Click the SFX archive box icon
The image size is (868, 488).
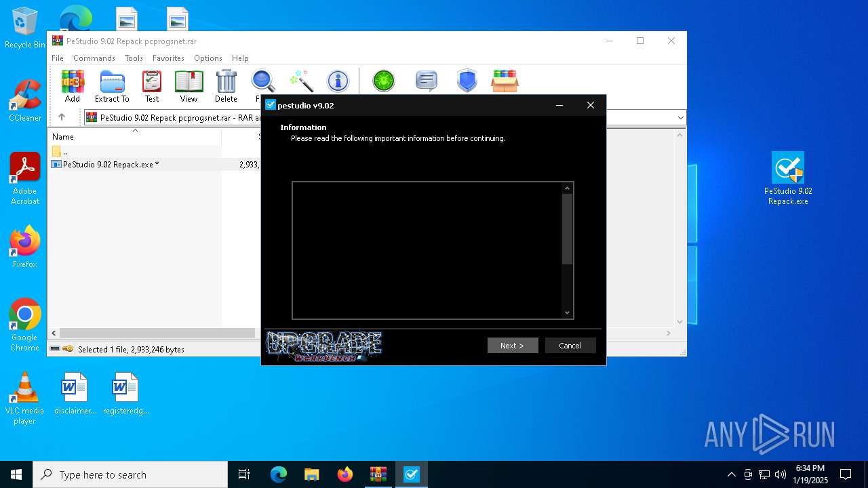click(x=505, y=81)
